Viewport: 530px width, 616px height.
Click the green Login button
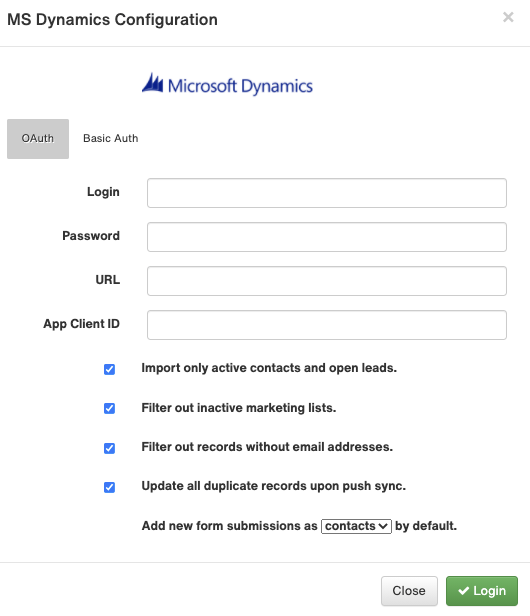482,591
